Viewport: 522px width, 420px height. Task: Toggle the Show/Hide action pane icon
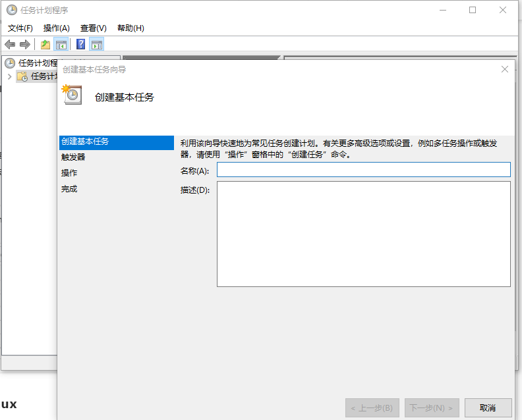point(97,44)
